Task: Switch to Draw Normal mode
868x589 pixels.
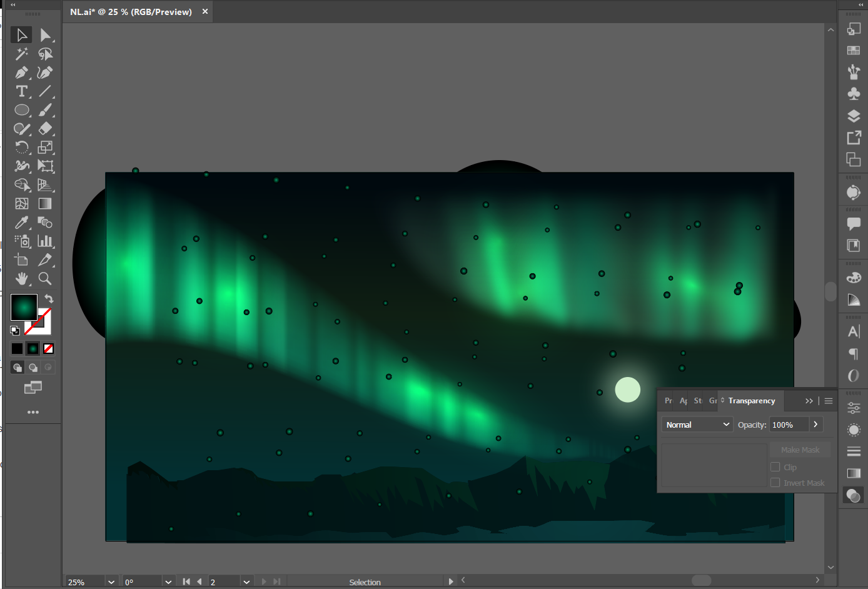Action: (18, 368)
